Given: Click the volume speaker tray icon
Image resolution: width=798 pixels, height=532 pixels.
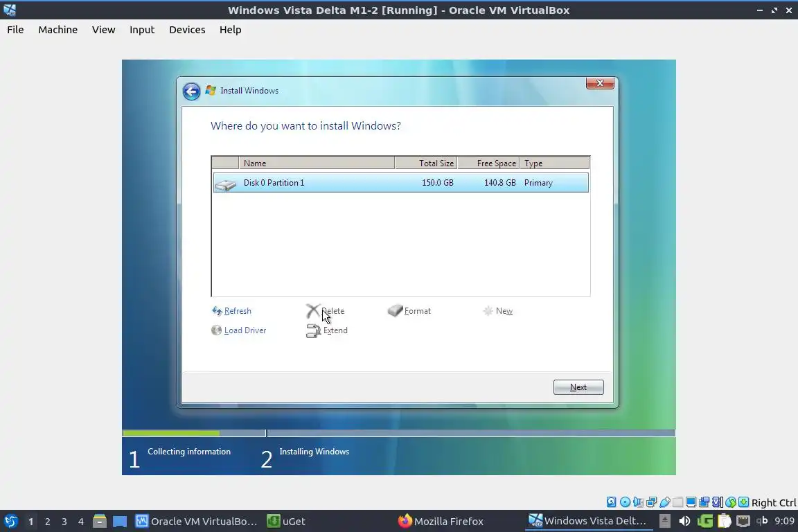Looking at the screenshot, I should click(x=684, y=521).
